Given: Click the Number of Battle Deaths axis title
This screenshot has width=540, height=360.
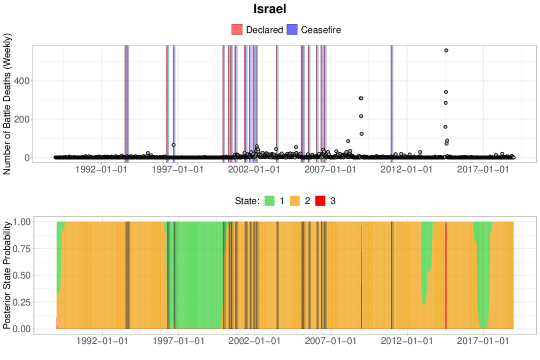Looking at the screenshot, I should coord(7,104).
